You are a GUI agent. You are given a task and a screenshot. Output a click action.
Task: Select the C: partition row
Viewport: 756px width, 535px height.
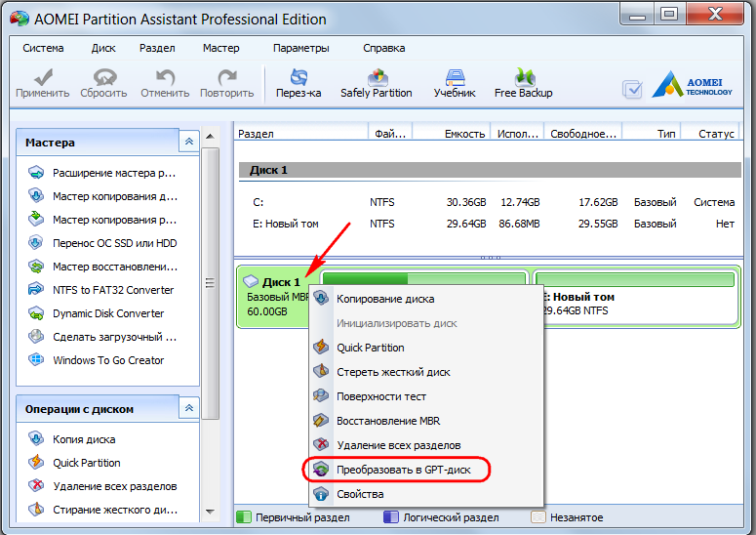tap(490, 202)
